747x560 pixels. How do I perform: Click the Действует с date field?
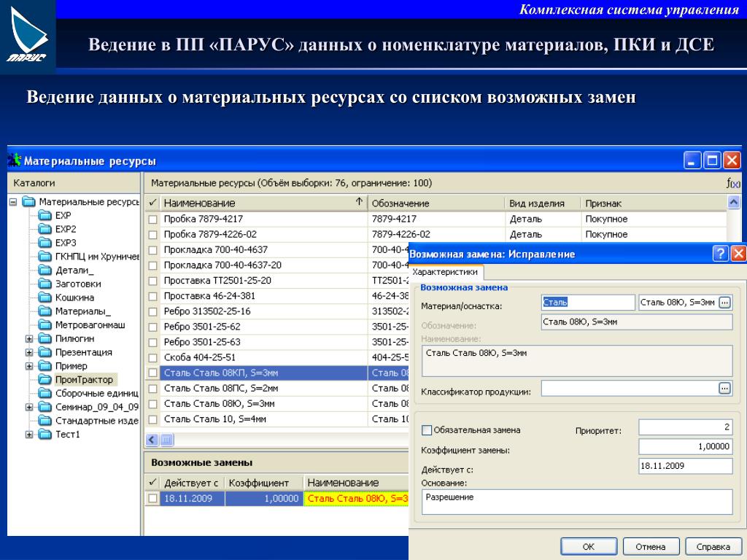point(686,466)
